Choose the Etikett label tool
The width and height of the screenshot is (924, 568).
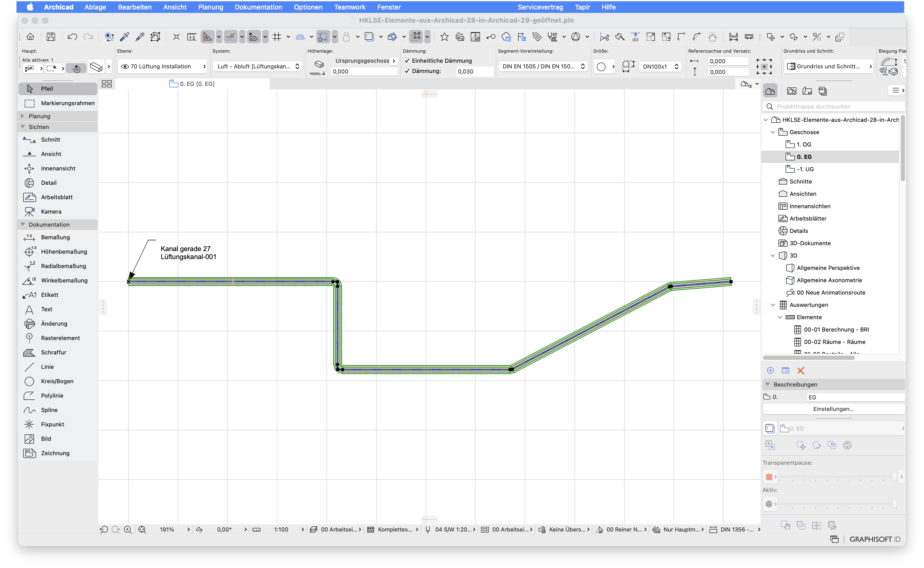[x=58, y=295]
